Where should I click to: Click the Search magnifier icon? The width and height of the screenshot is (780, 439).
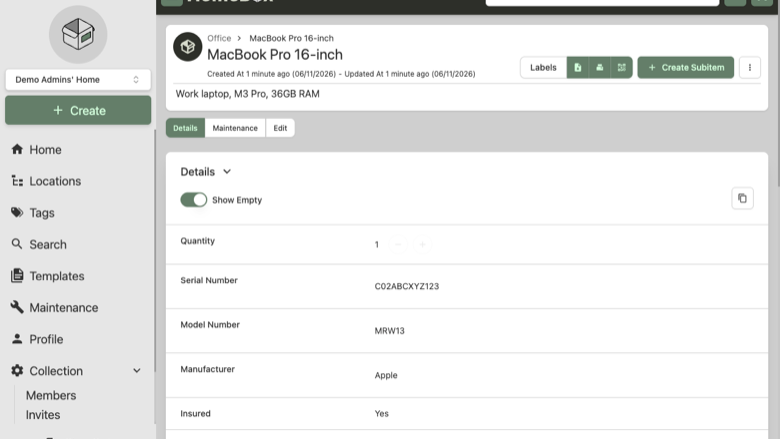coord(17,244)
